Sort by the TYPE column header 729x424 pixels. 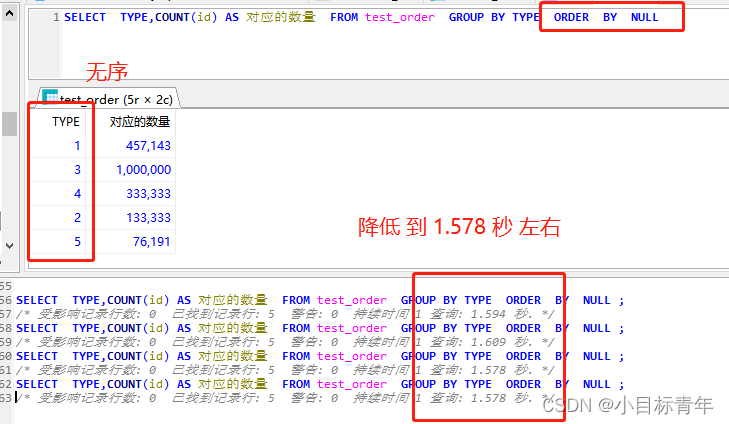[66, 122]
